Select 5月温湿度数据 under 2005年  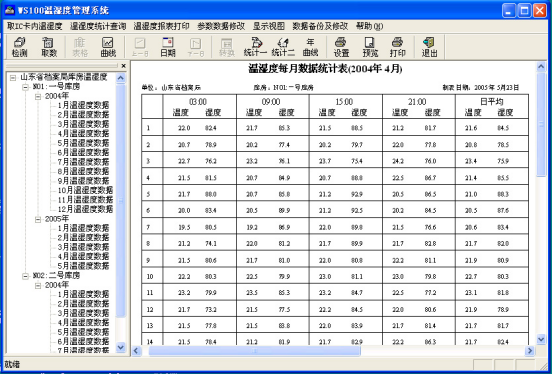click(83, 266)
